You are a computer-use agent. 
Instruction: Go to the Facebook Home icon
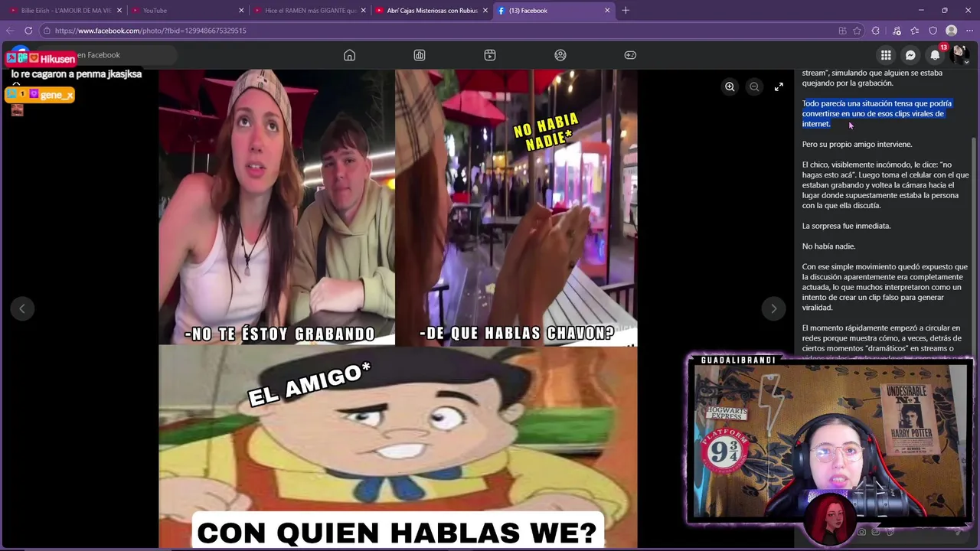(349, 55)
